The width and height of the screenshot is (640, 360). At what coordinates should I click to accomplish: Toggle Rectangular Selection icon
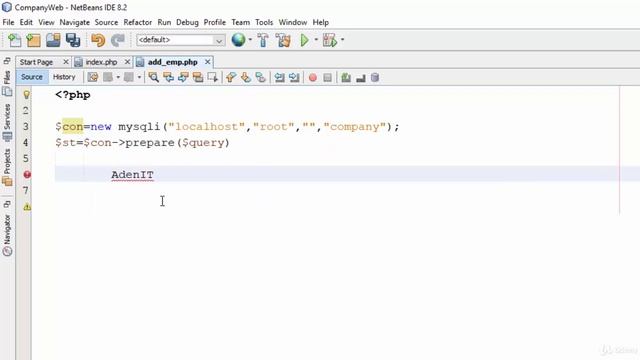(213, 77)
